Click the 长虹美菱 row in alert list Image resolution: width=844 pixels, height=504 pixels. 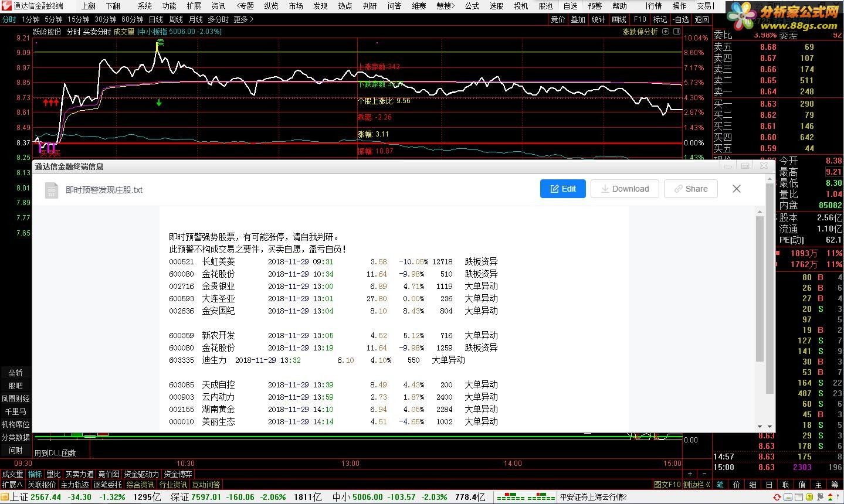pos(333,261)
